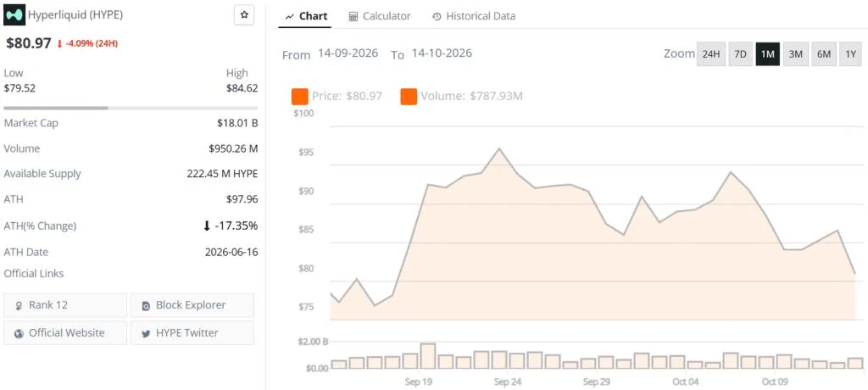
Task: Select the 6M zoom range
Action: 824,53
